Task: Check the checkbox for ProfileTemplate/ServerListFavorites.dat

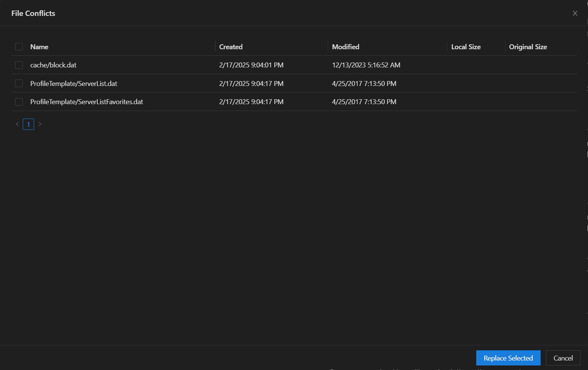Action: (x=19, y=101)
